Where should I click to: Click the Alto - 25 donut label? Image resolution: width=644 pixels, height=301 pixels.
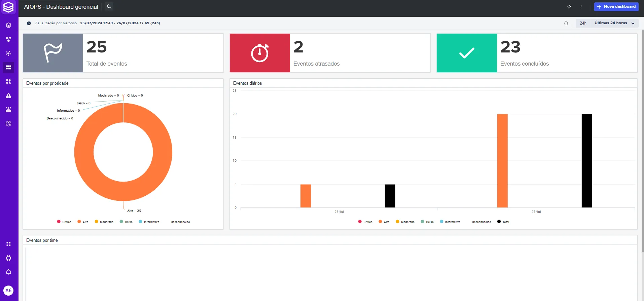pyautogui.click(x=134, y=211)
